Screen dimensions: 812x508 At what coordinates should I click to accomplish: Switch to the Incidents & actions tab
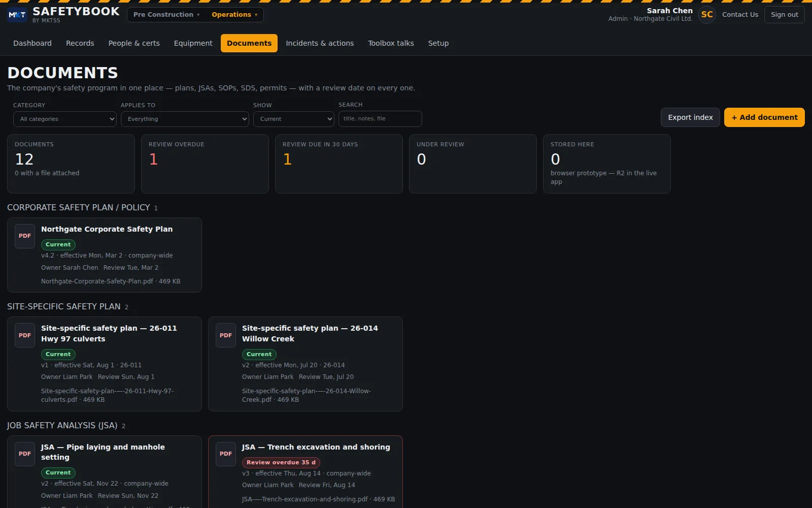pyautogui.click(x=320, y=43)
